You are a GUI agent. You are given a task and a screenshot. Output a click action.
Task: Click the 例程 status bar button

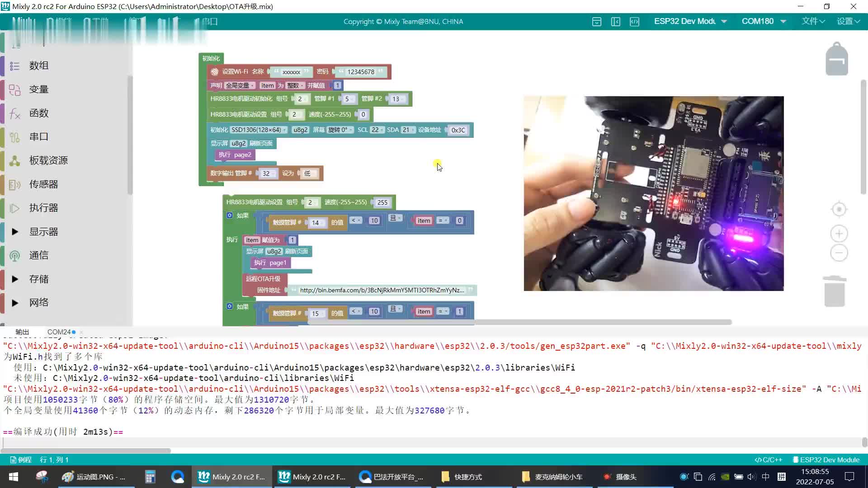[x=21, y=460]
